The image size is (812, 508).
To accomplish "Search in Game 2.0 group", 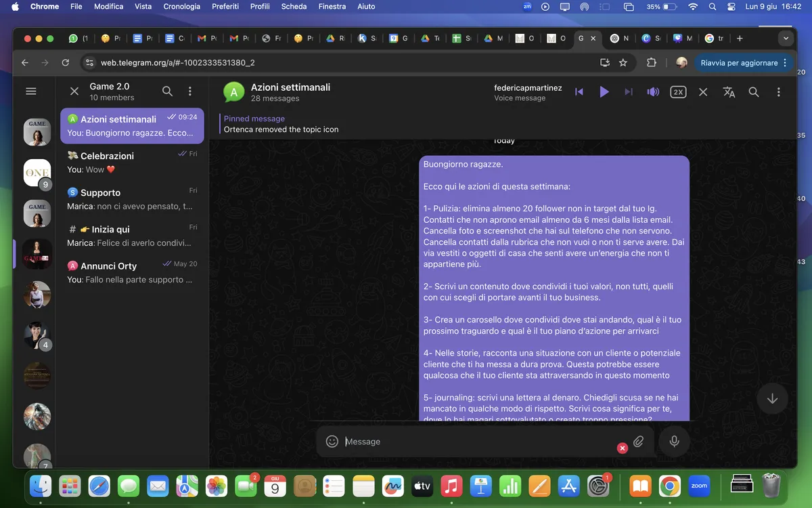I will pyautogui.click(x=167, y=91).
